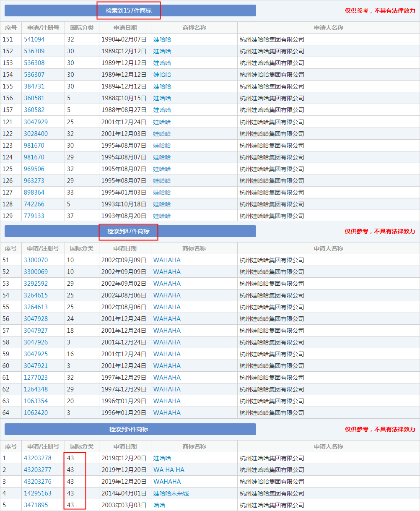This screenshot has width=420, height=511.
Task: Open registration number 969506
Action: (34, 169)
